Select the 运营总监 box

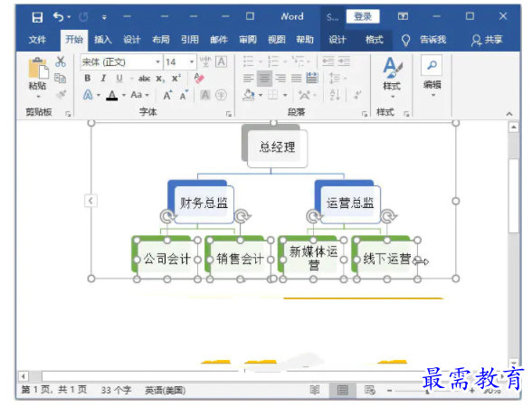click(350, 203)
